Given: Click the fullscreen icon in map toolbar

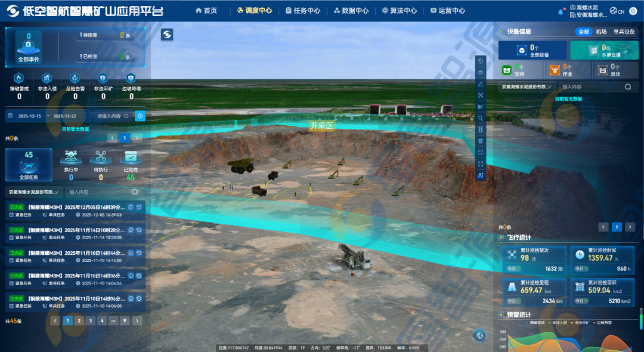Looking at the screenshot, I should (x=481, y=163).
